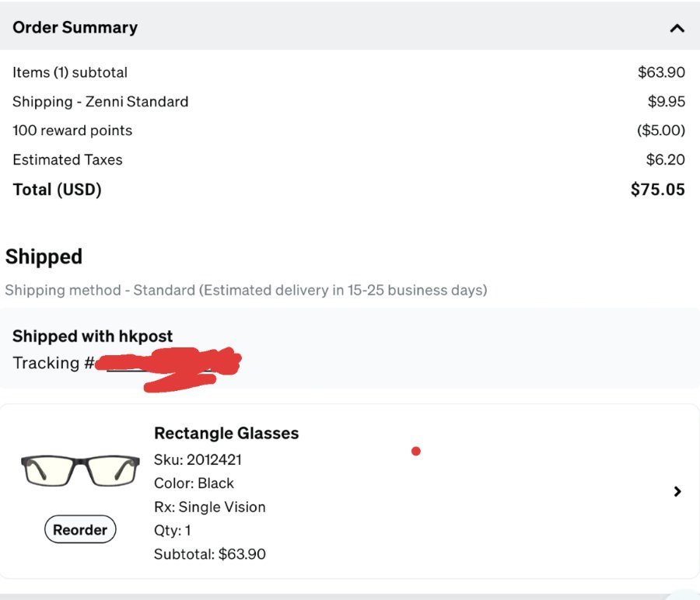Viewport: 700px width, 600px height.
Task: Click the glasses product thumbnail
Action: coord(80,471)
